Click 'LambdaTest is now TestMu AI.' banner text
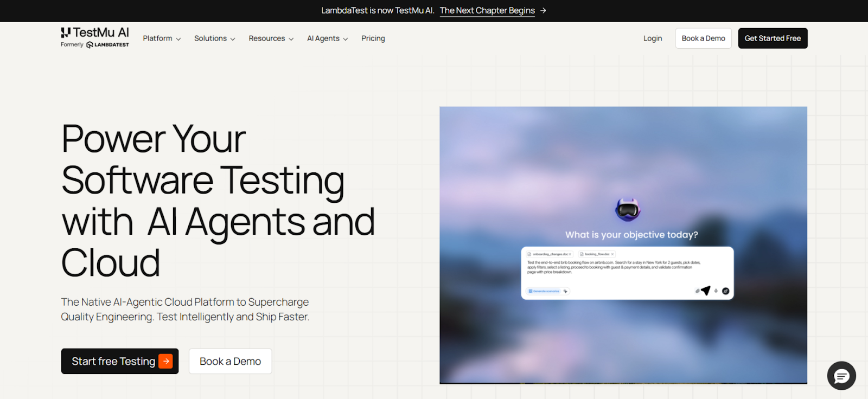Screen dimensions: 868x399 tap(378, 10)
